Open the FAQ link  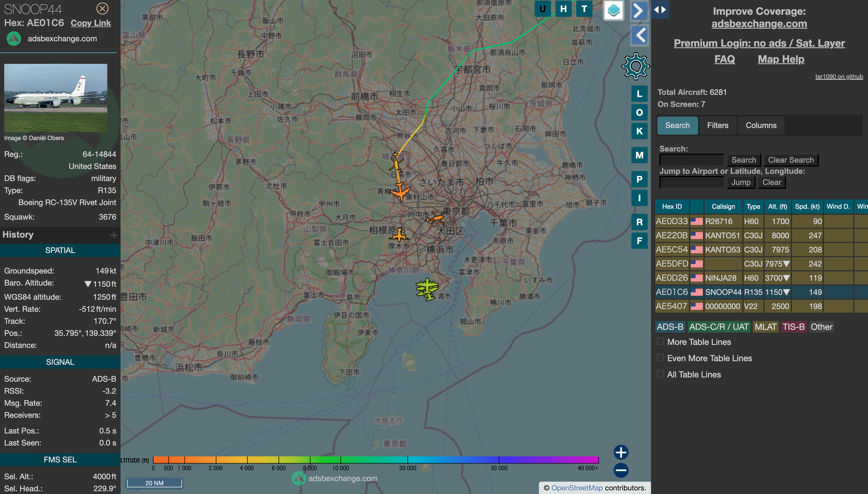[725, 59]
